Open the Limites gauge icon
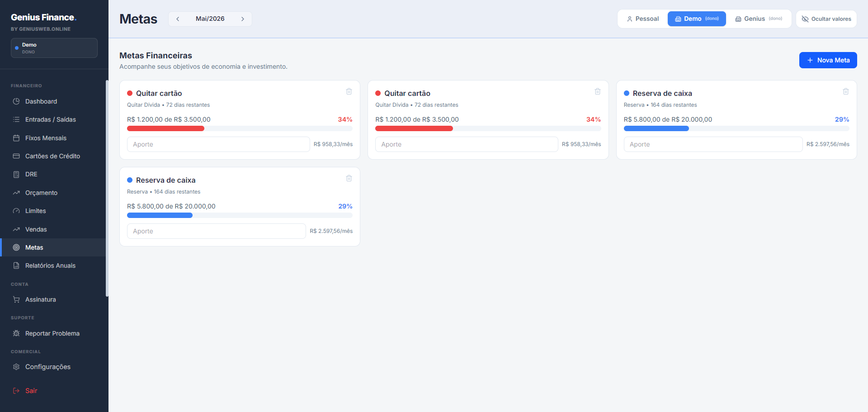 pos(16,211)
